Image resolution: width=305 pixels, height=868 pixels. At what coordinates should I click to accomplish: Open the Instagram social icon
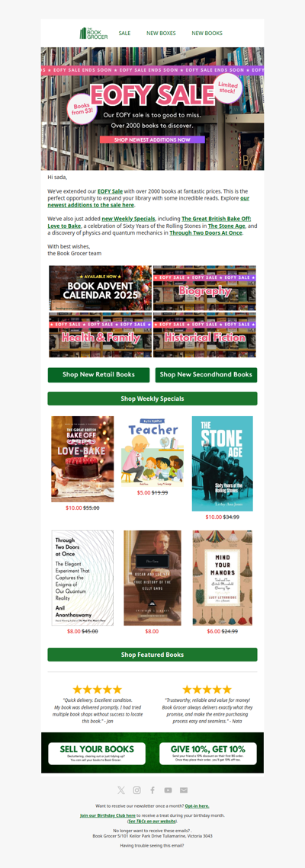pos(136,790)
